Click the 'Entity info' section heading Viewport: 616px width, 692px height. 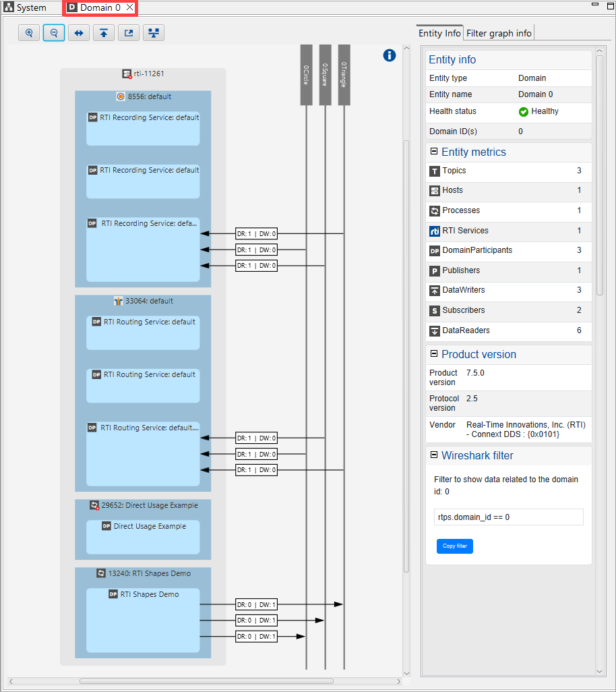pos(452,59)
